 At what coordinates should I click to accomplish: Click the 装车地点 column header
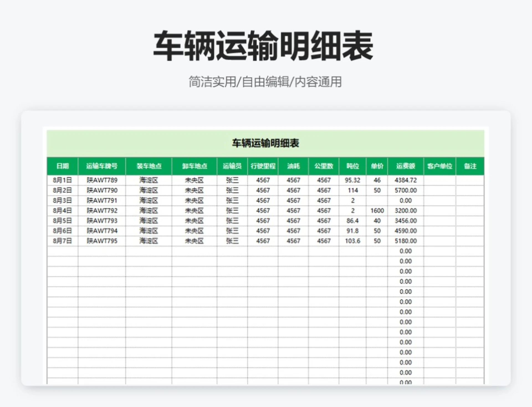click(149, 166)
